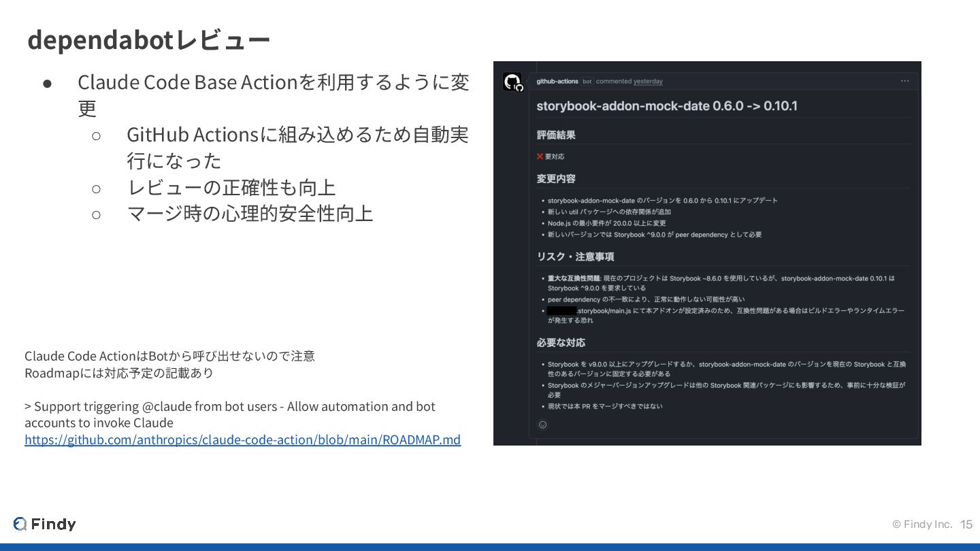The width and height of the screenshot is (980, 551).
Task: Click the github-actions author name
Action: (557, 81)
